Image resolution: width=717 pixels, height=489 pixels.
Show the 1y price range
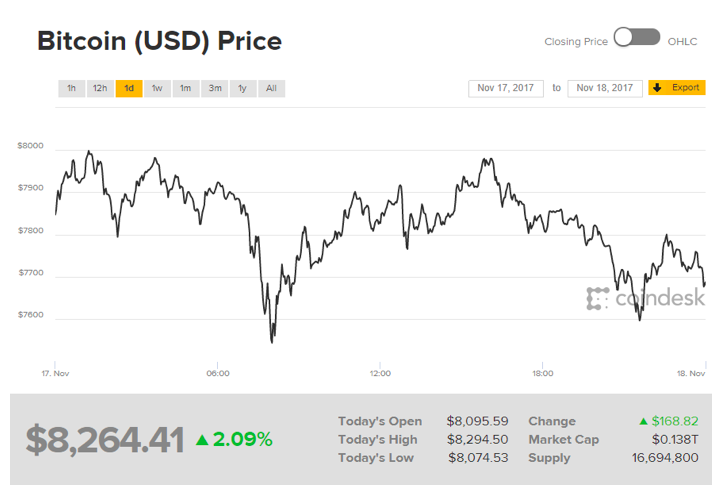coord(243,88)
